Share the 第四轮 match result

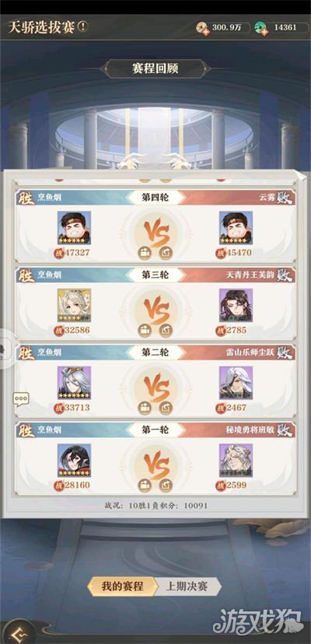(166, 253)
